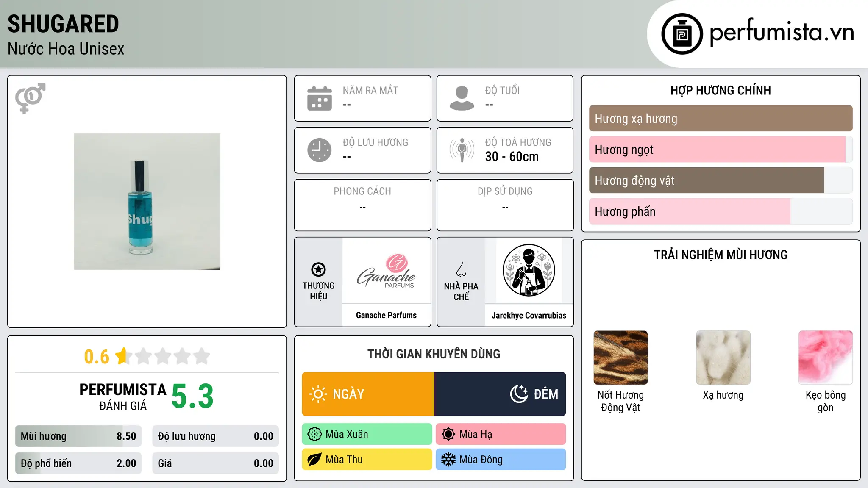Select the Kẹo bông gòn note image

click(826, 358)
